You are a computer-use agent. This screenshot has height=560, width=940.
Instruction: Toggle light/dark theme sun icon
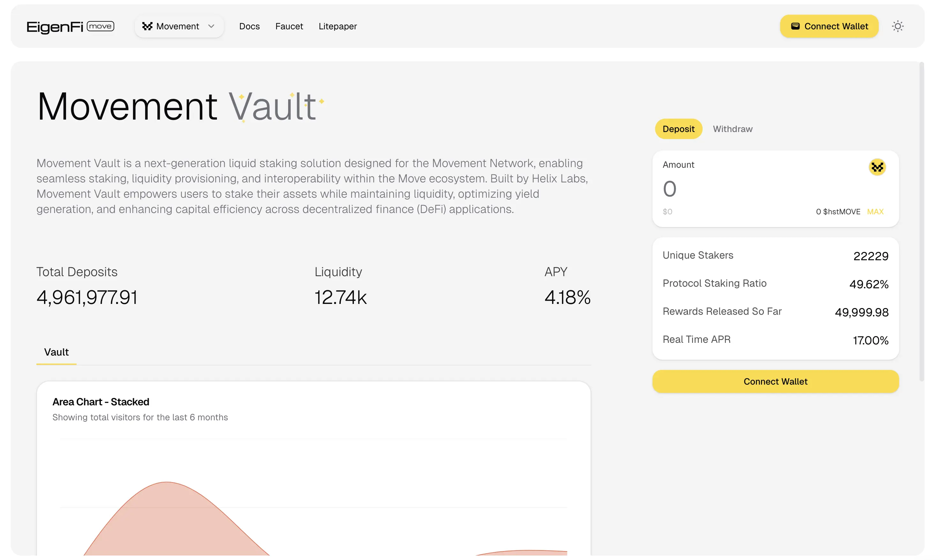click(x=898, y=26)
